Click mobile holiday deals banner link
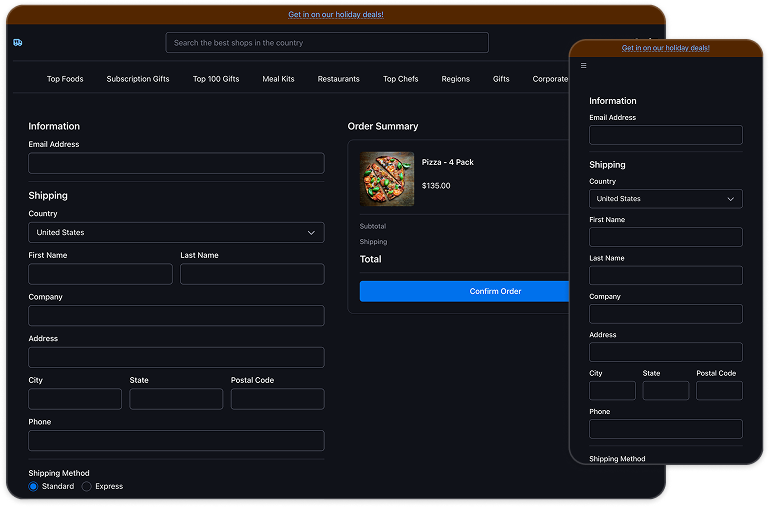Screen dimensions: 770x507 (x=665, y=48)
